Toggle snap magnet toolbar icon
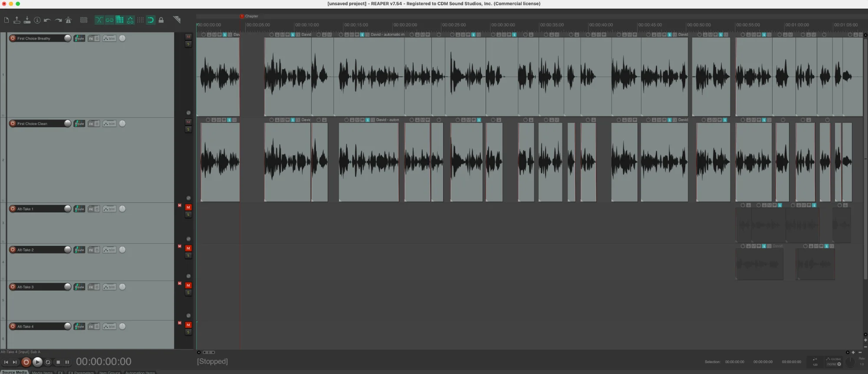868x374 pixels. click(x=151, y=20)
